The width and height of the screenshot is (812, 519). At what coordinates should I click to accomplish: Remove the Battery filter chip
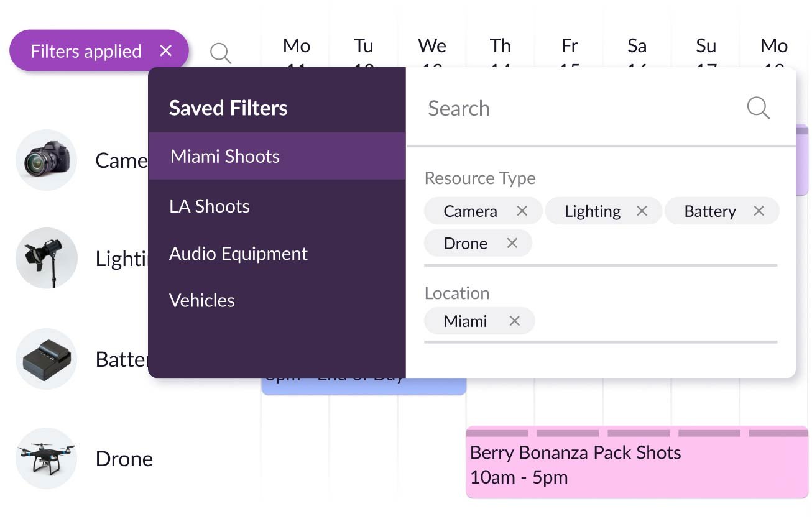[759, 211]
